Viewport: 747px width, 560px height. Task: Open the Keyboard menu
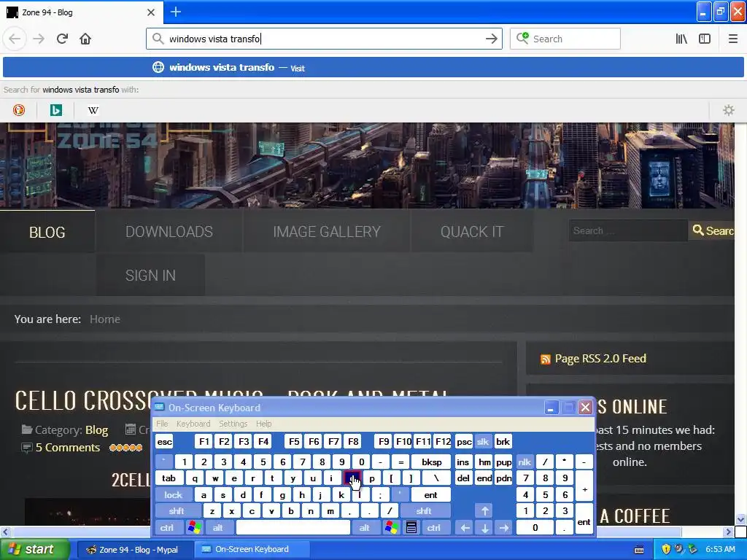(x=193, y=424)
